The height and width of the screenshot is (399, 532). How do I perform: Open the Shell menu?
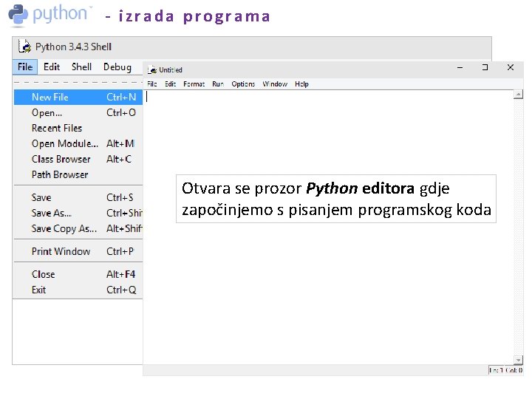pos(81,66)
